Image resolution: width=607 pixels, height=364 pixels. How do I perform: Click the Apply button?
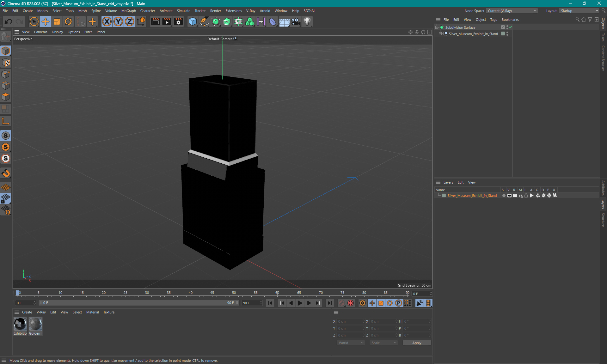[417, 343]
